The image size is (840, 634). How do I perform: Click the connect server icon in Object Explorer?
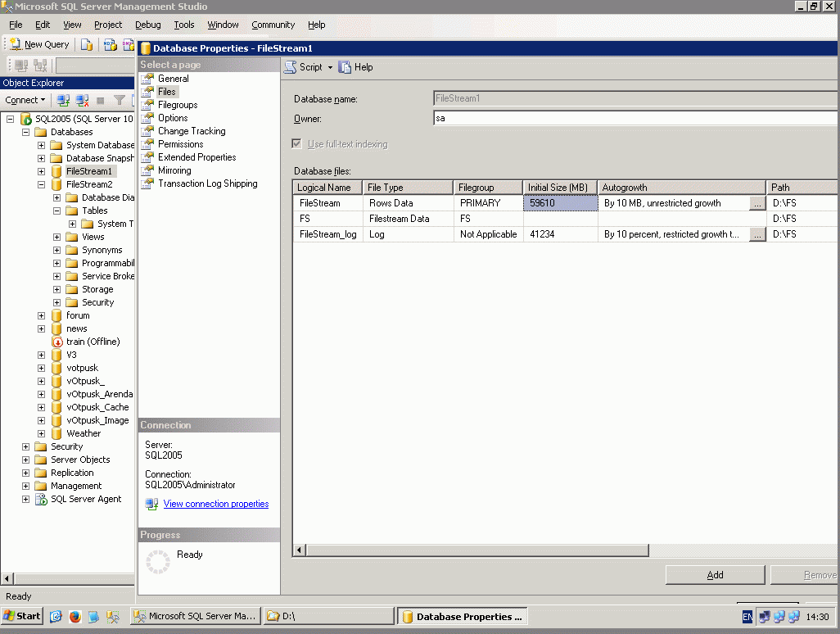coord(63,100)
